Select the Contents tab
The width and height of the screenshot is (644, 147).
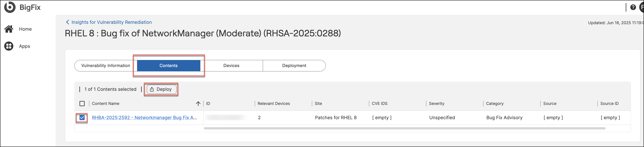point(169,66)
